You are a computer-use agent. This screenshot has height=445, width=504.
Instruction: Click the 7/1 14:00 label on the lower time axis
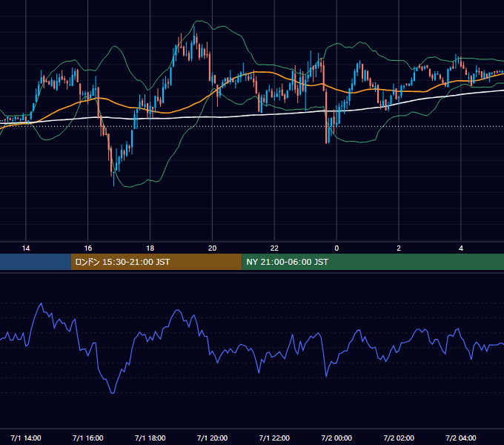[x=26, y=438]
